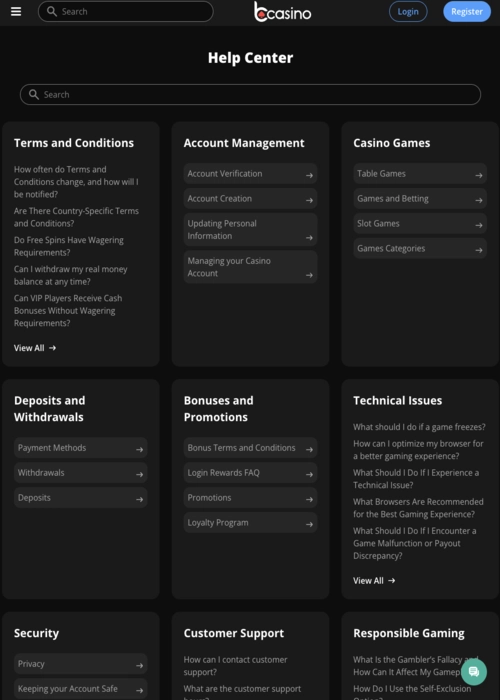The height and width of the screenshot is (700, 500).
Task: Open Keeping your Account Safe topic
Action: 81,689
